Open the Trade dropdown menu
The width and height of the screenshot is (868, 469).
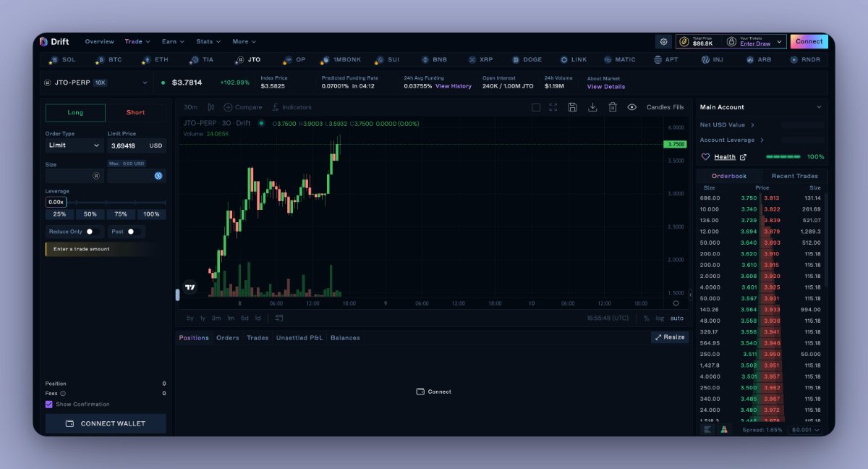pyautogui.click(x=137, y=41)
